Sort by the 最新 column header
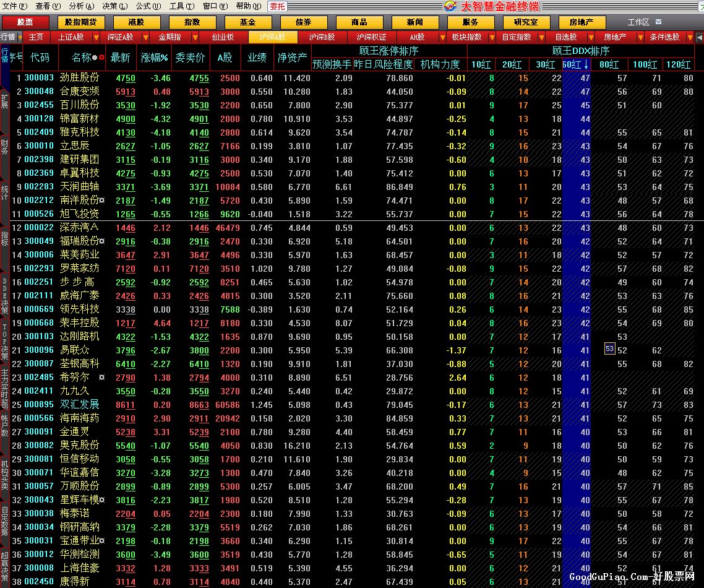 [121, 58]
